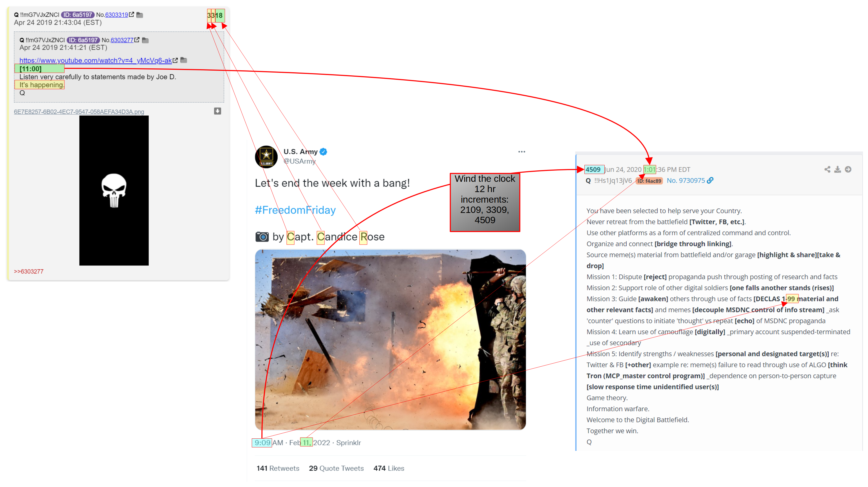View the 29 Quote Tweets
Image resolution: width=868 pixels, height=487 pixels.
tap(336, 468)
